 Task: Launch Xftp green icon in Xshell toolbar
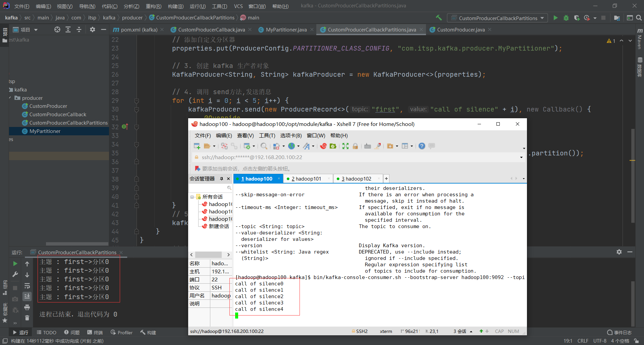click(x=333, y=146)
